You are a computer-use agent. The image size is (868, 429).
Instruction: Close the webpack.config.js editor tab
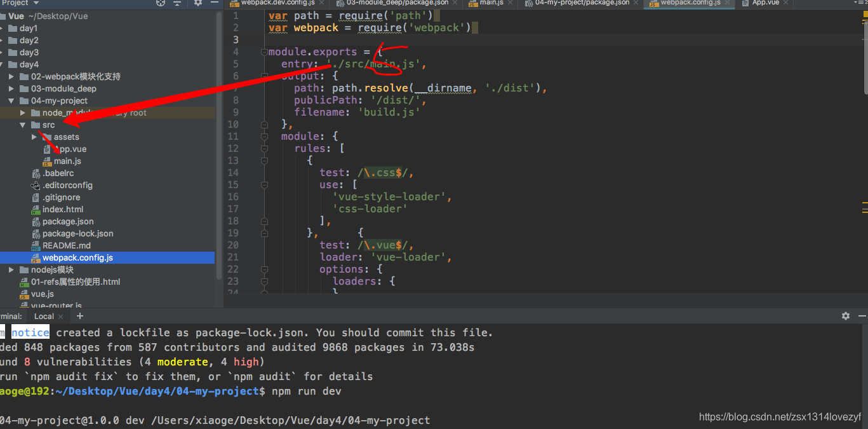coord(728,3)
